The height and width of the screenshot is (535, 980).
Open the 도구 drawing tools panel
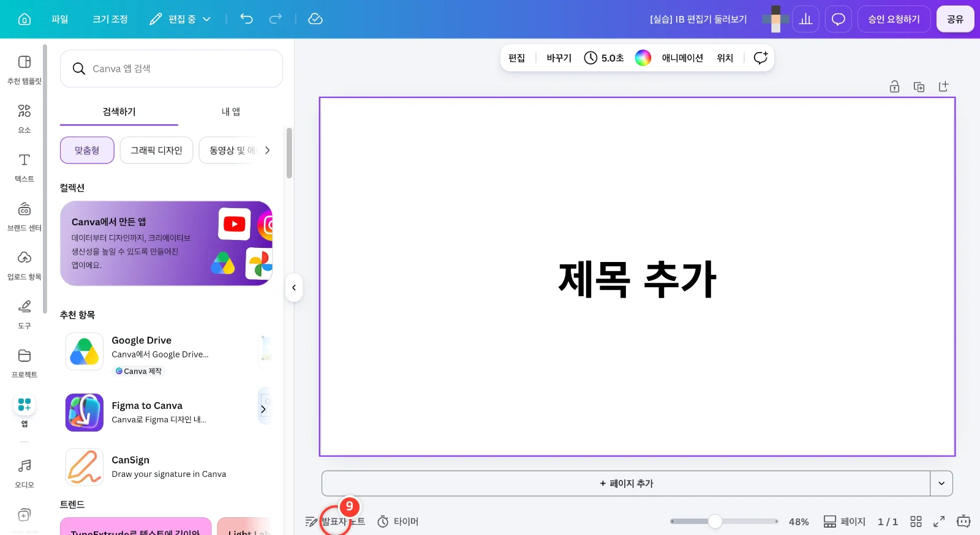(x=24, y=315)
